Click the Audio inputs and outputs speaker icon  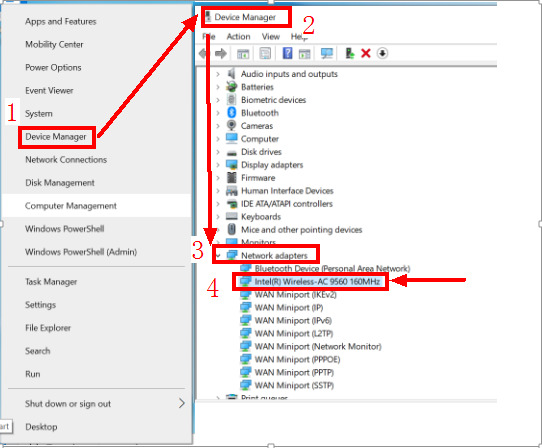(231, 74)
